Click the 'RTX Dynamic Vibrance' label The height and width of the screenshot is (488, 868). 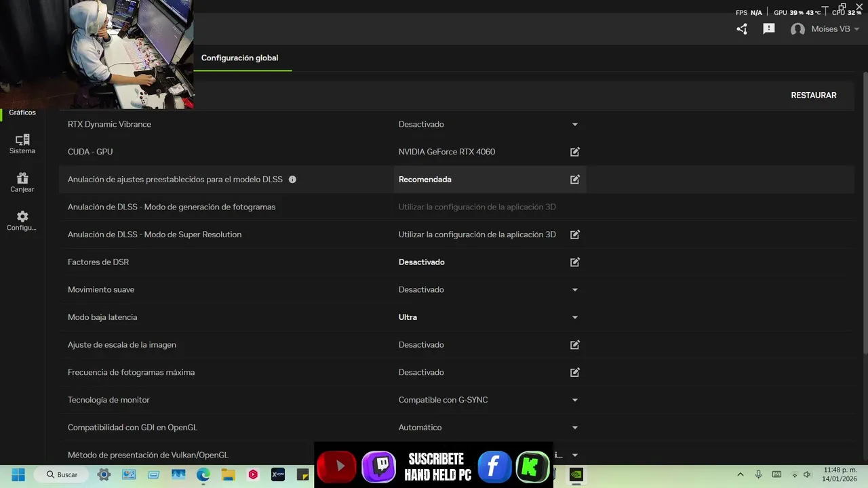click(x=109, y=125)
